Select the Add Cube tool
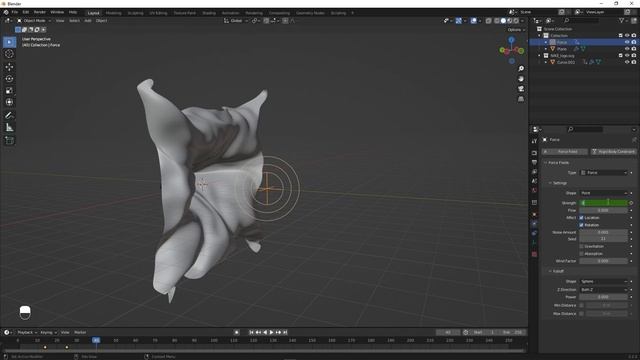Viewport: 640px width, 360px height. [x=9, y=140]
